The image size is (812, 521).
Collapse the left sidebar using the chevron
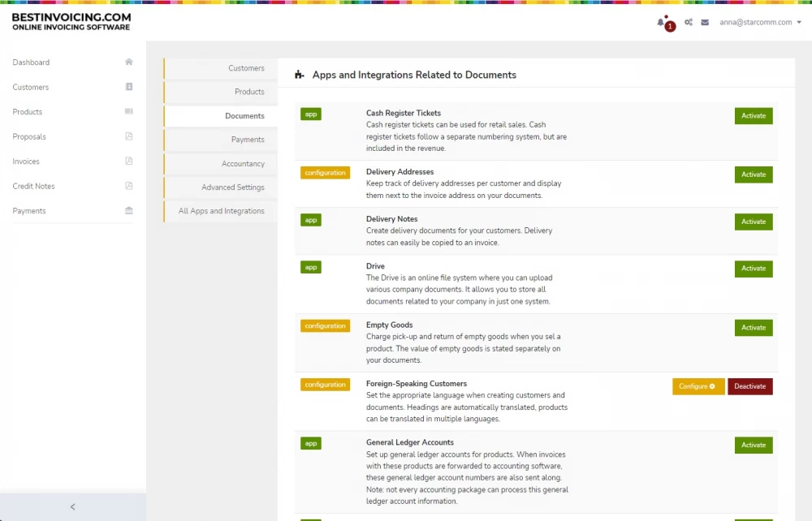click(x=72, y=507)
